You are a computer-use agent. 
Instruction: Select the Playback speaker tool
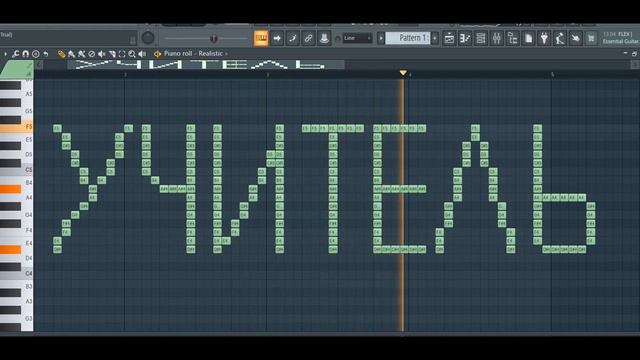pos(142,54)
